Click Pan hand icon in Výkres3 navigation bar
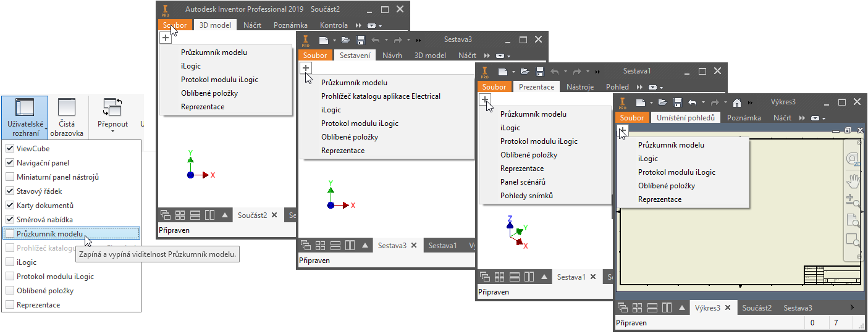The height and width of the screenshot is (334, 868). pos(853,180)
